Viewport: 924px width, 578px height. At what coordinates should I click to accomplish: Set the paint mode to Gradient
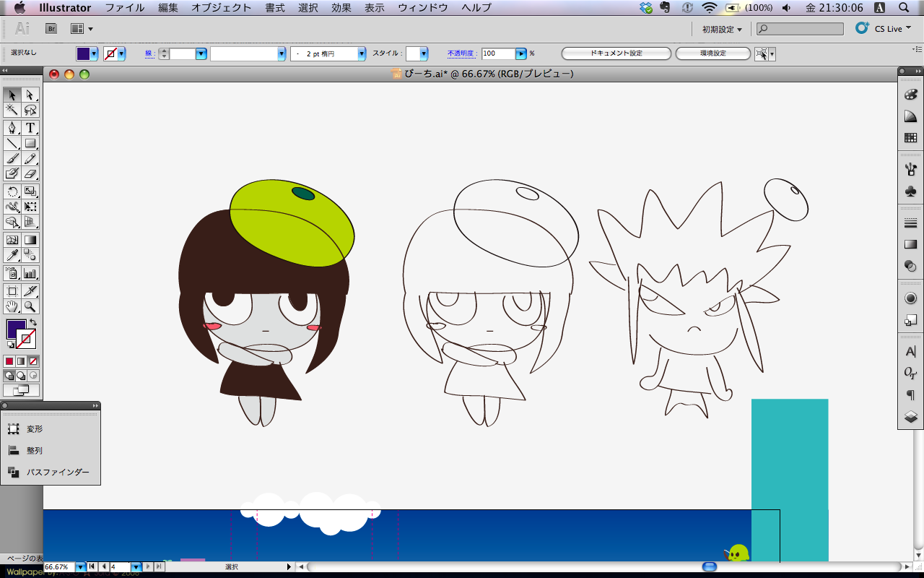(x=21, y=361)
